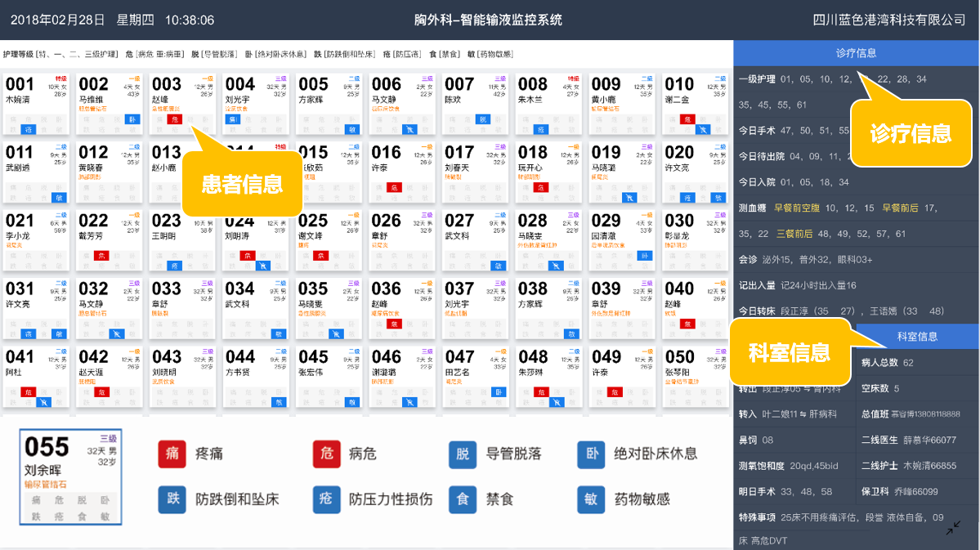The image size is (980, 550).
Task: Click the red 痛 (pain) legend icon
Action: pos(172,454)
